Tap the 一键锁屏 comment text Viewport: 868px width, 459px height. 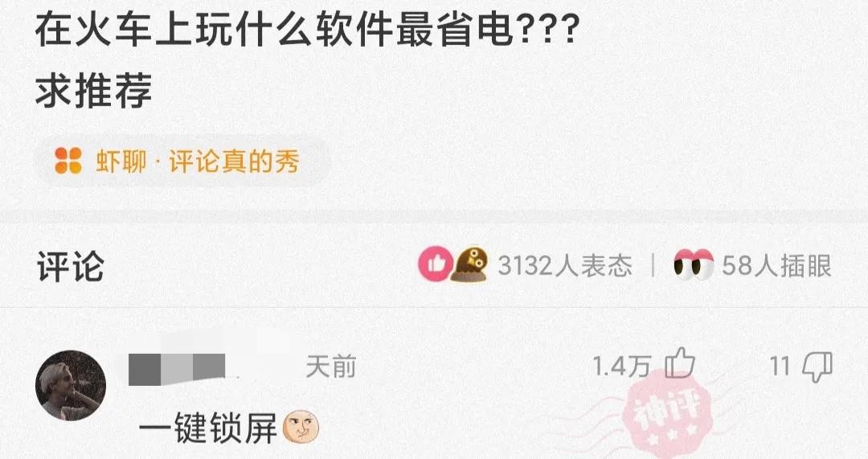tap(207, 428)
